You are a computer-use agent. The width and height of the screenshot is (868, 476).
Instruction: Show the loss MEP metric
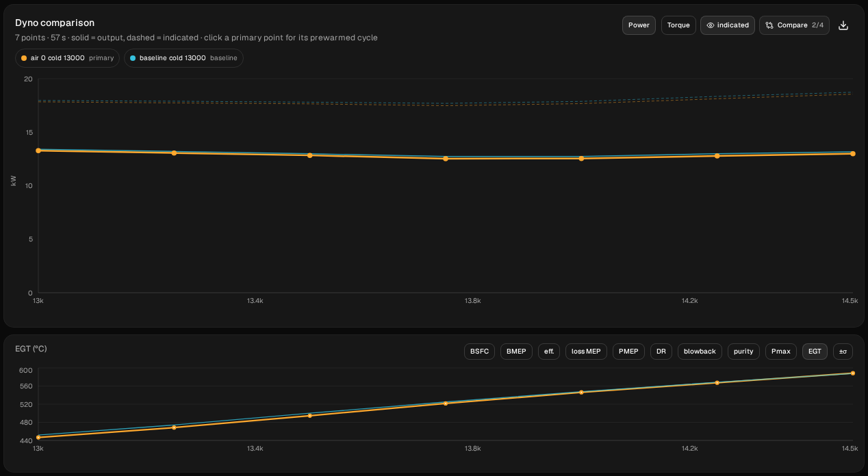click(x=586, y=352)
